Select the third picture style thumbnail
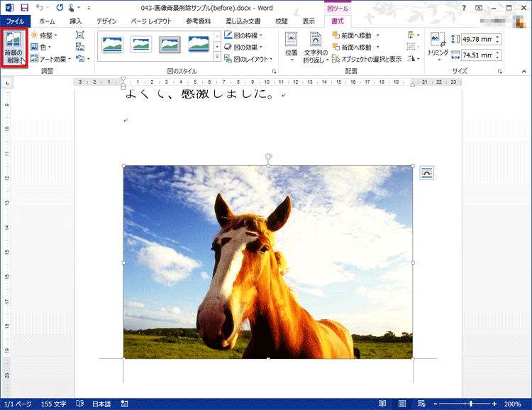The height and width of the screenshot is (410, 532). 170,45
